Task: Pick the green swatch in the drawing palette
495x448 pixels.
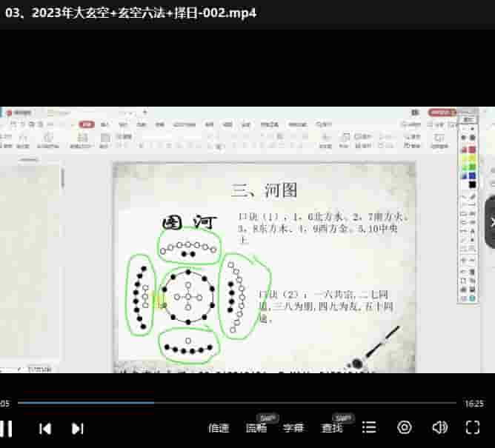Action: (472, 167)
